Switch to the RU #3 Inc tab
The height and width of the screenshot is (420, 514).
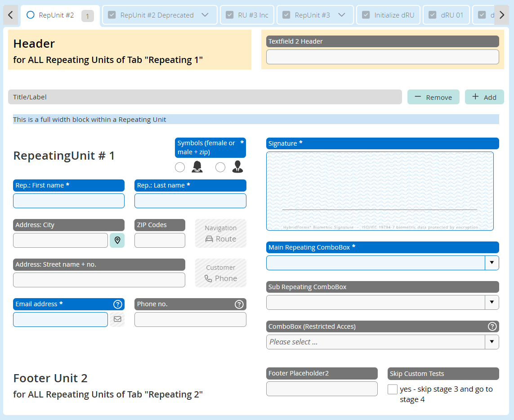[248, 15]
